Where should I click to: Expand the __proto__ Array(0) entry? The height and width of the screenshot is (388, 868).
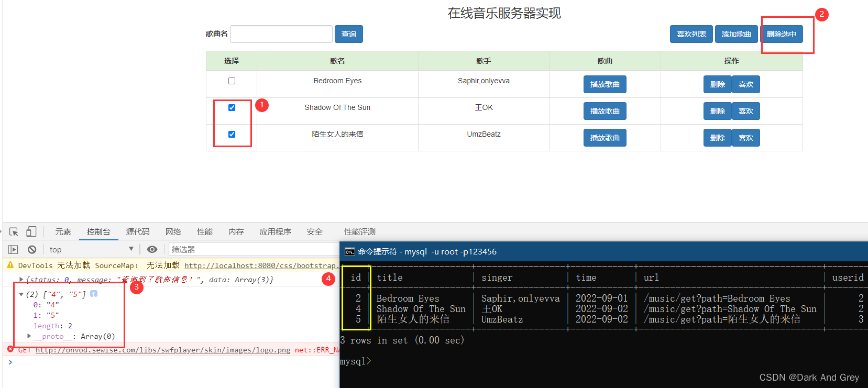click(29, 336)
